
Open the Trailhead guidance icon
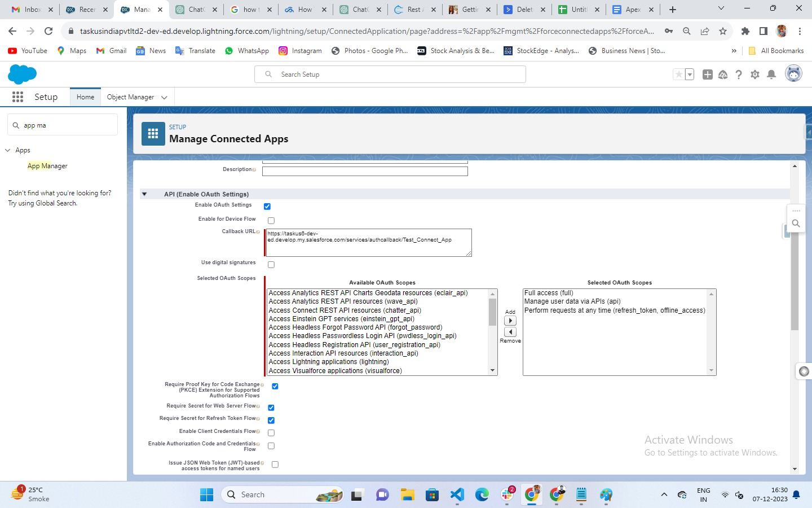723,75
